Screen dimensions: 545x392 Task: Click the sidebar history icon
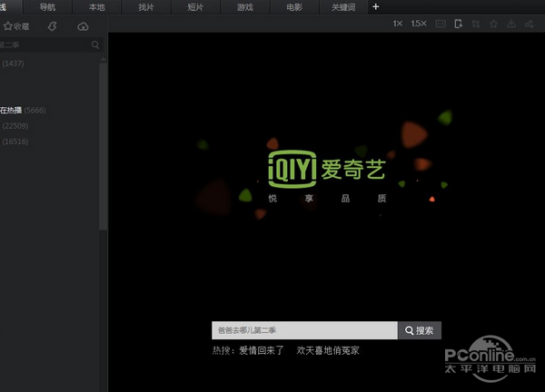[x=52, y=26]
